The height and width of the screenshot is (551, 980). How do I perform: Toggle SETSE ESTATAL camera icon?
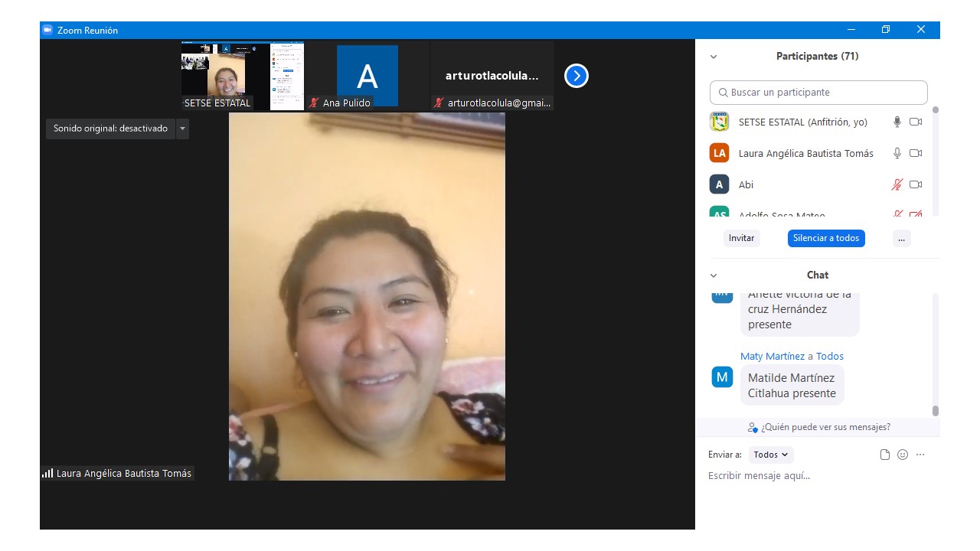coord(916,122)
